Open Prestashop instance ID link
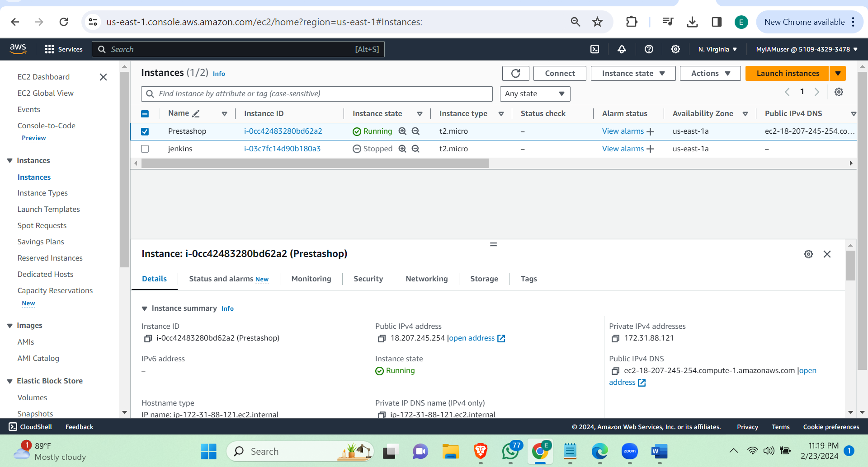Image resolution: width=868 pixels, height=467 pixels. pos(283,131)
